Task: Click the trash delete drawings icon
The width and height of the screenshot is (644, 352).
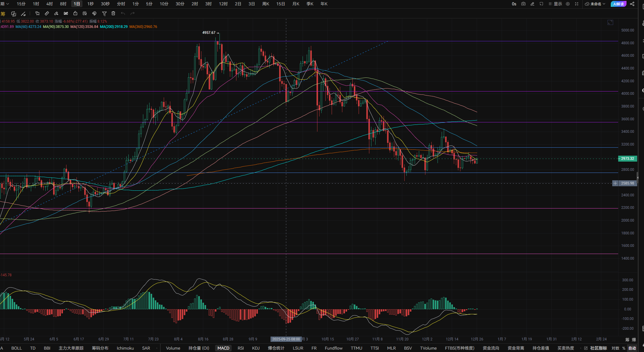Action: tap(113, 13)
